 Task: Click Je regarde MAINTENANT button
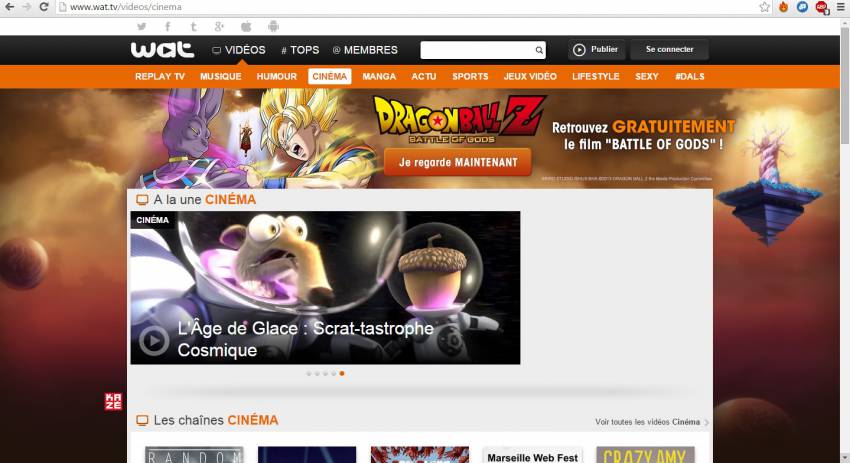(458, 162)
